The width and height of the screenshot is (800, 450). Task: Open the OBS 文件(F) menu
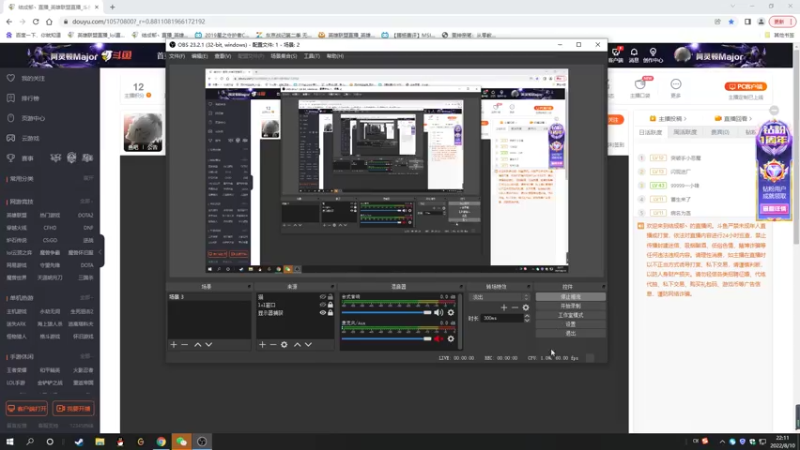click(x=177, y=56)
